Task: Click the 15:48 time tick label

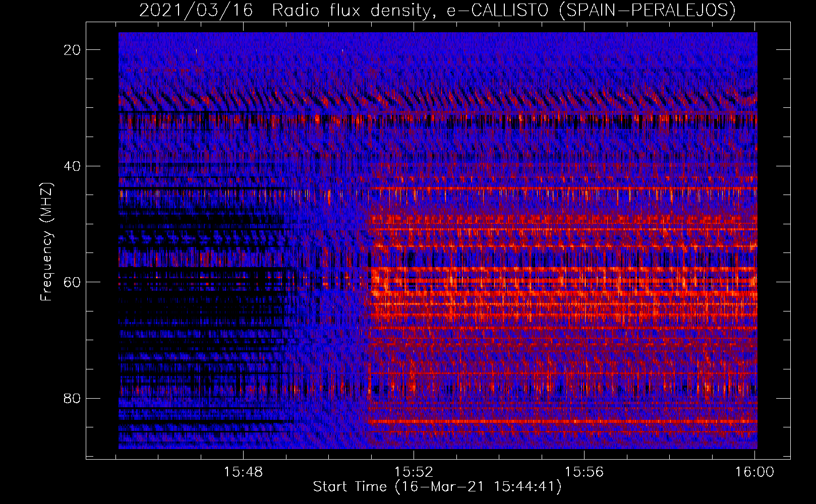Action: [244, 472]
